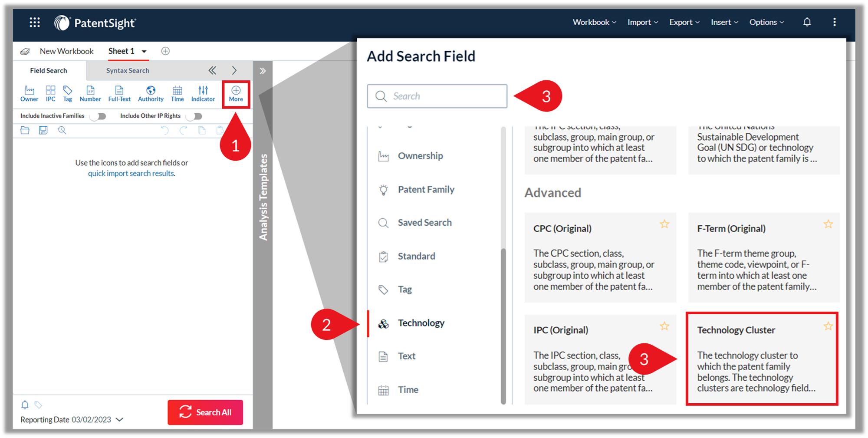Switch to the Syntax Search tab
Screen dimensions: 868x438
tap(127, 70)
